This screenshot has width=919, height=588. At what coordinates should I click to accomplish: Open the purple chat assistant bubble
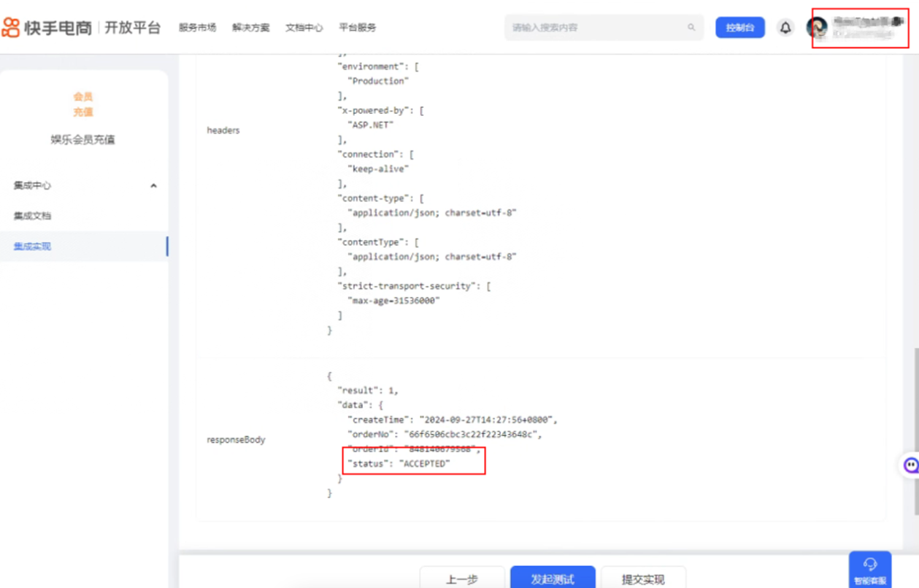(x=910, y=465)
